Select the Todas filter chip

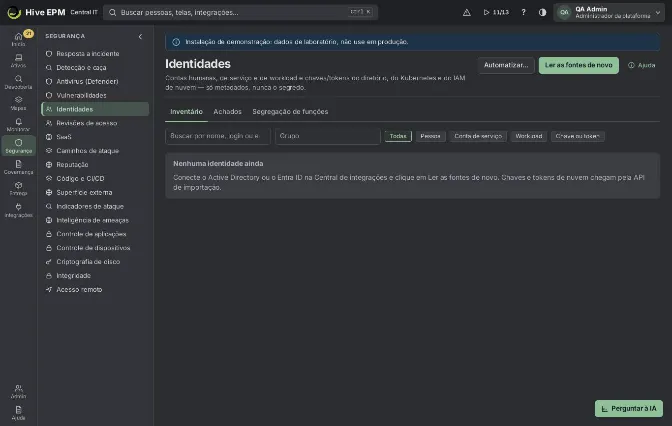pyautogui.click(x=398, y=136)
